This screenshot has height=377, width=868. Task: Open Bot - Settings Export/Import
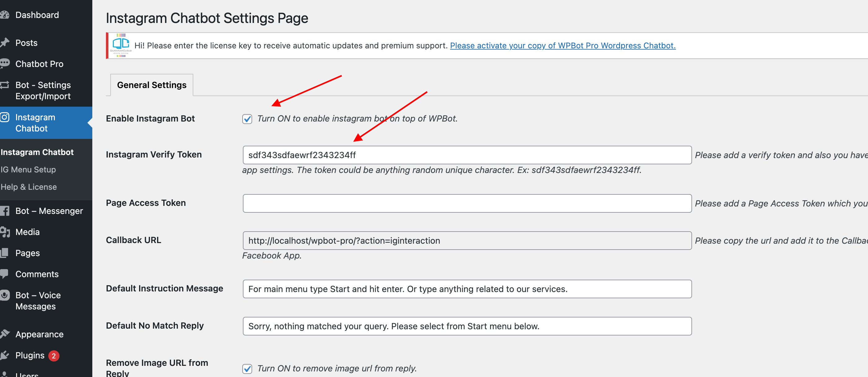tap(43, 90)
